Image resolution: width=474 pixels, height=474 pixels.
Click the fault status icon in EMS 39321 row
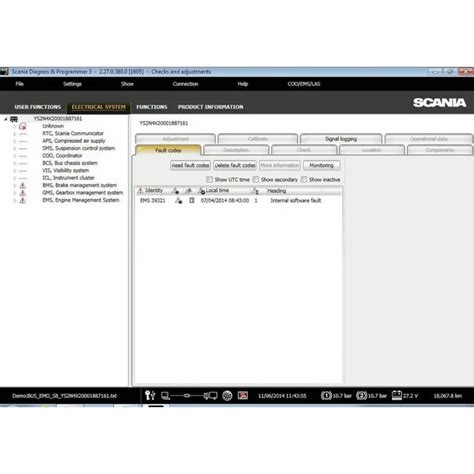(x=179, y=200)
